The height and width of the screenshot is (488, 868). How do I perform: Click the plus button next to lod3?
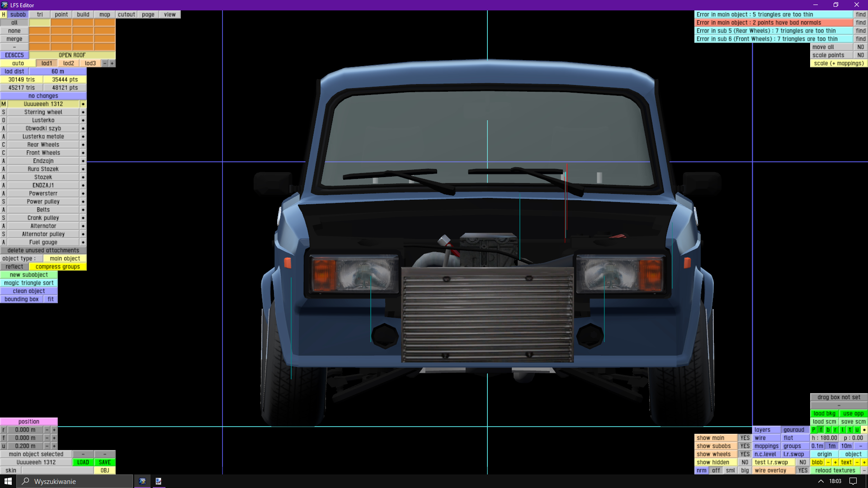112,63
